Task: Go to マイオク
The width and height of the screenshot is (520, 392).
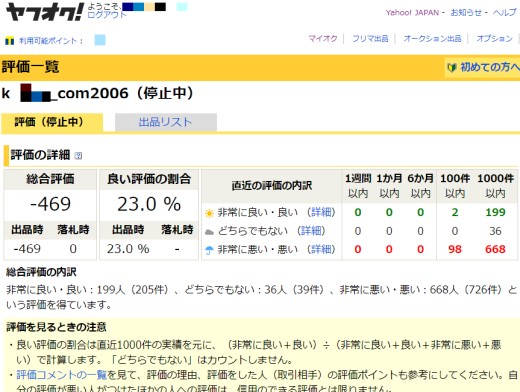Action: [323, 39]
